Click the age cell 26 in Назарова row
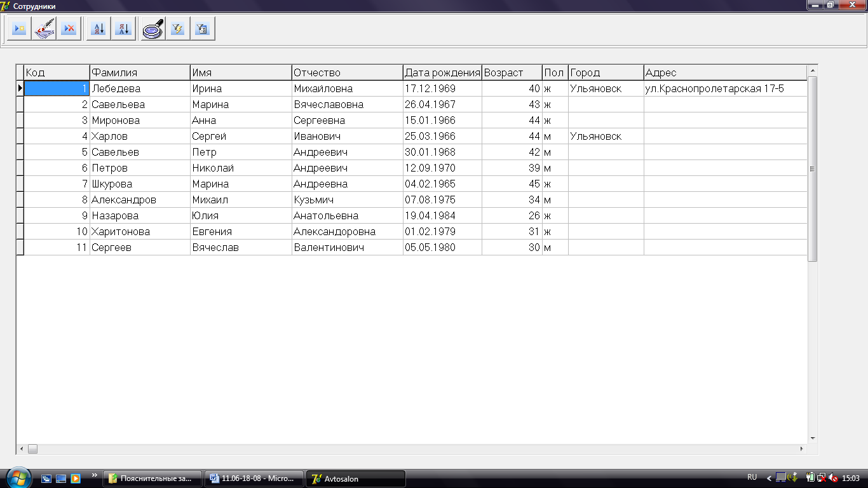Image resolution: width=868 pixels, height=488 pixels. click(512, 215)
